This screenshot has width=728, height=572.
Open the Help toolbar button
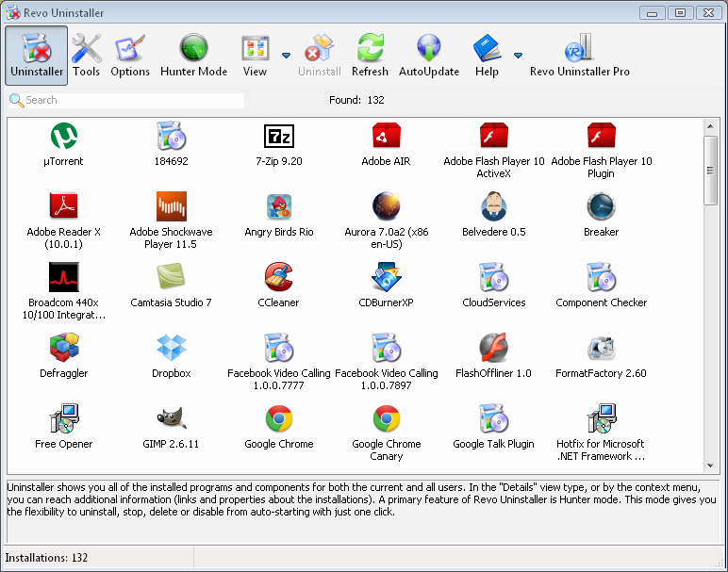click(487, 56)
